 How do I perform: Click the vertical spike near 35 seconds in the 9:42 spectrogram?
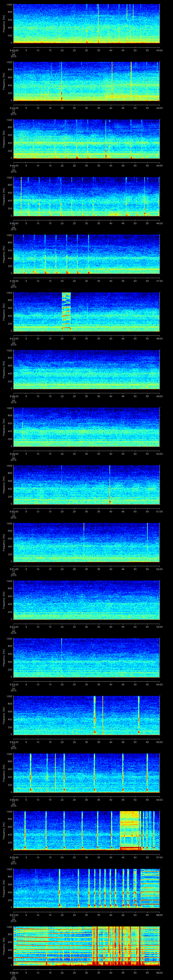(x=98, y=24)
